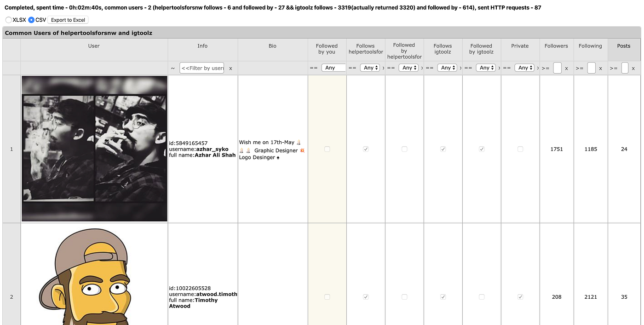Toggle 'Private' checkbox for azhar_syko

click(520, 149)
